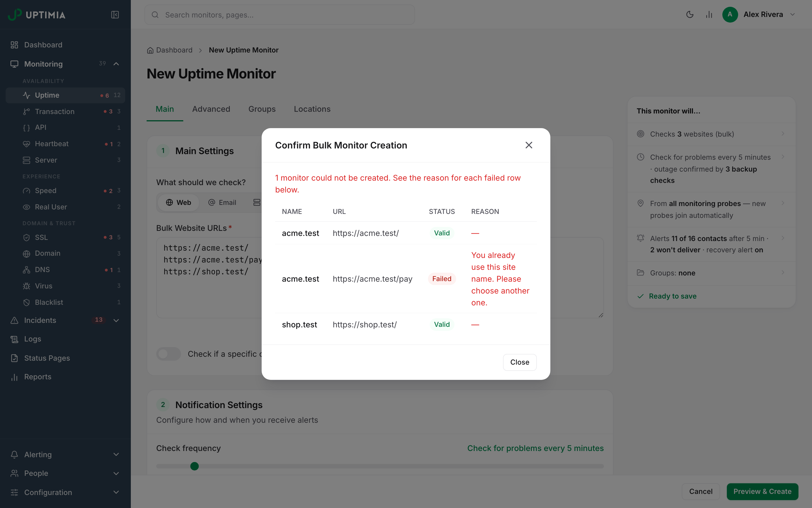The width and height of the screenshot is (812, 508).
Task: Open Blacklist monitors in sidebar
Action: click(65, 302)
